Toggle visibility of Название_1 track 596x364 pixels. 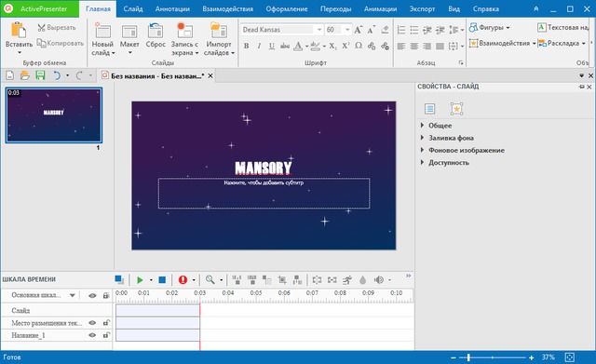[92, 335]
